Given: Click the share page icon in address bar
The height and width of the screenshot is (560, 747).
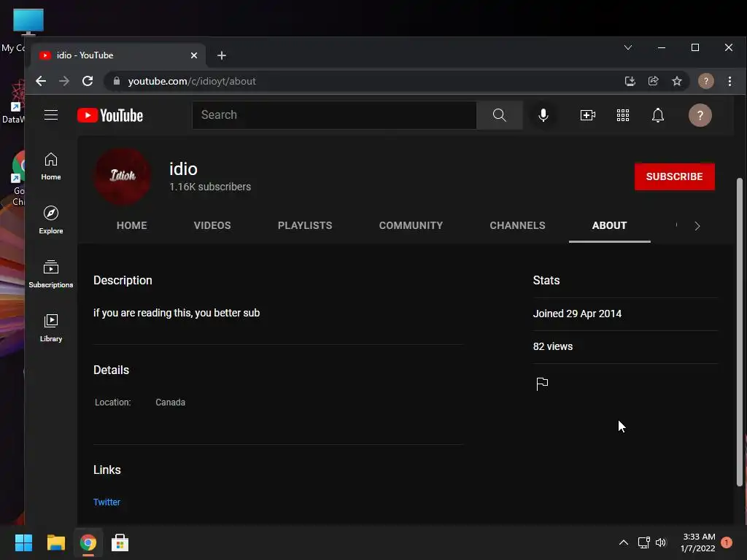Looking at the screenshot, I should pos(653,81).
